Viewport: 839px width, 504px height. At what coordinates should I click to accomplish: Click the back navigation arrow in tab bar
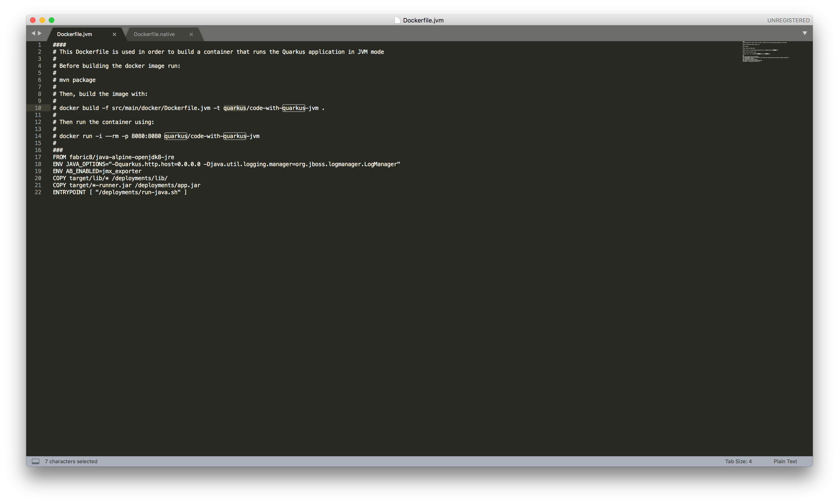tap(33, 33)
